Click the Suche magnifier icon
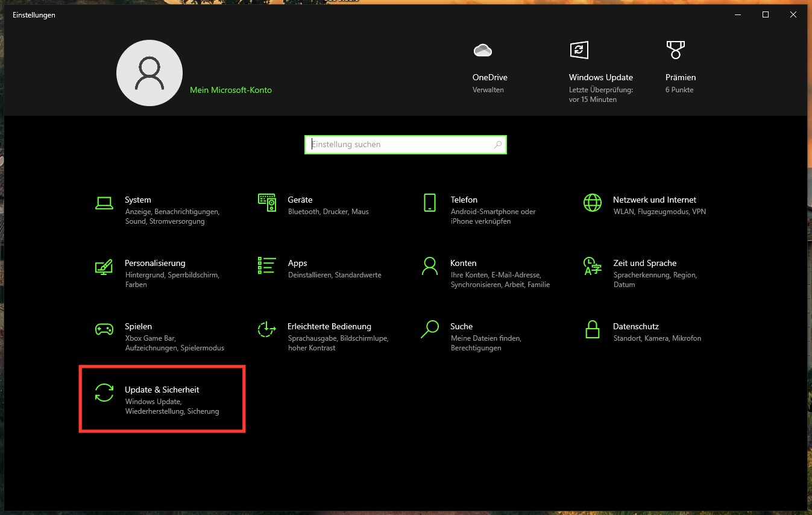The width and height of the screenshot is (812, 515). pos(430,329)
